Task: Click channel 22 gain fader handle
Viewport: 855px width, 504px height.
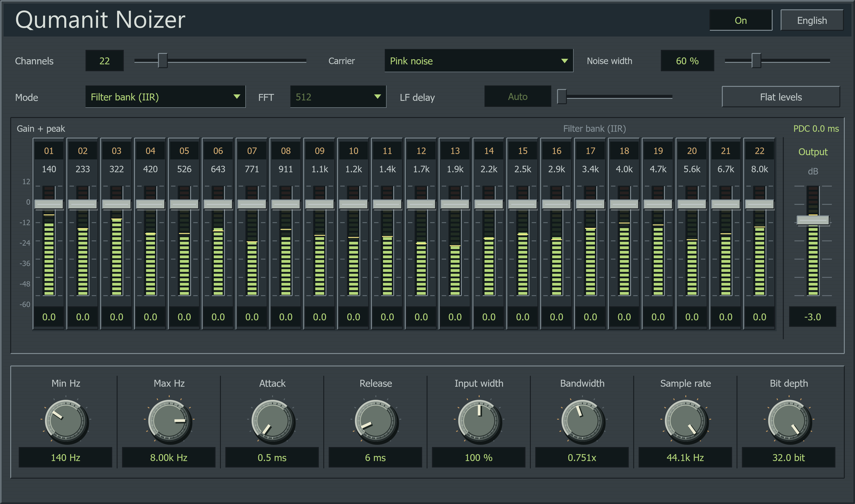Action: (x=759, y=204)
